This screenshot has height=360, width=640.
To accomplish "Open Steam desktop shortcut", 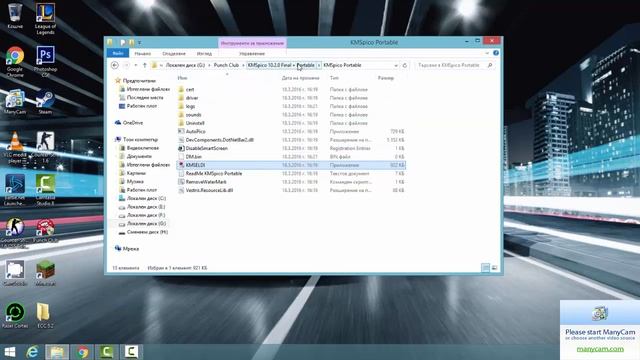I will [x=45, y=102].
